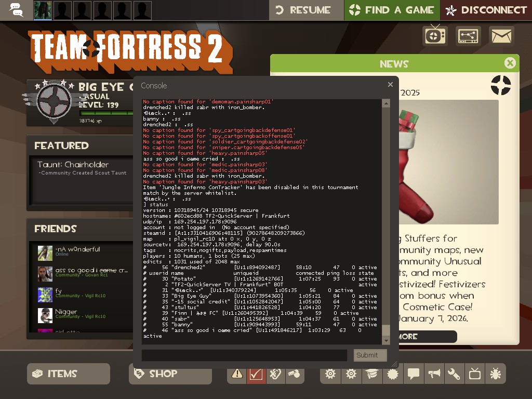Open the training graduation cap icon
Viewport: 532px width, 399px height.
click(x=372, y=374)
